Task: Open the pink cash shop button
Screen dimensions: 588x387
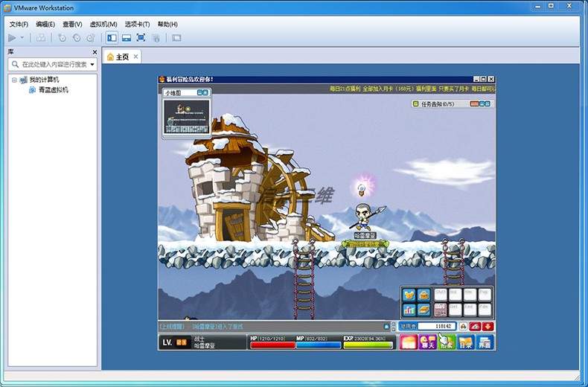Action: 409,342
